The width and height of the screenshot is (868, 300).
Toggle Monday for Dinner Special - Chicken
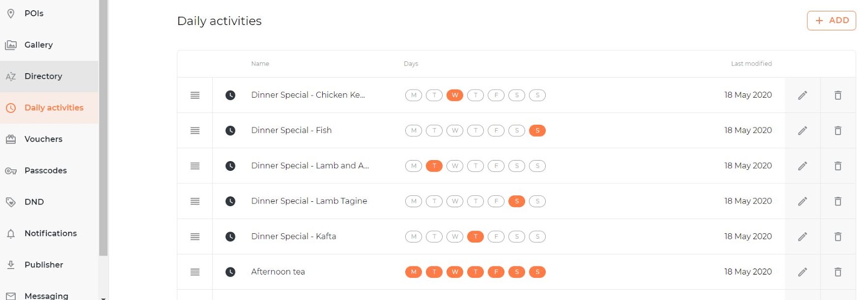(x=413, y=95)
